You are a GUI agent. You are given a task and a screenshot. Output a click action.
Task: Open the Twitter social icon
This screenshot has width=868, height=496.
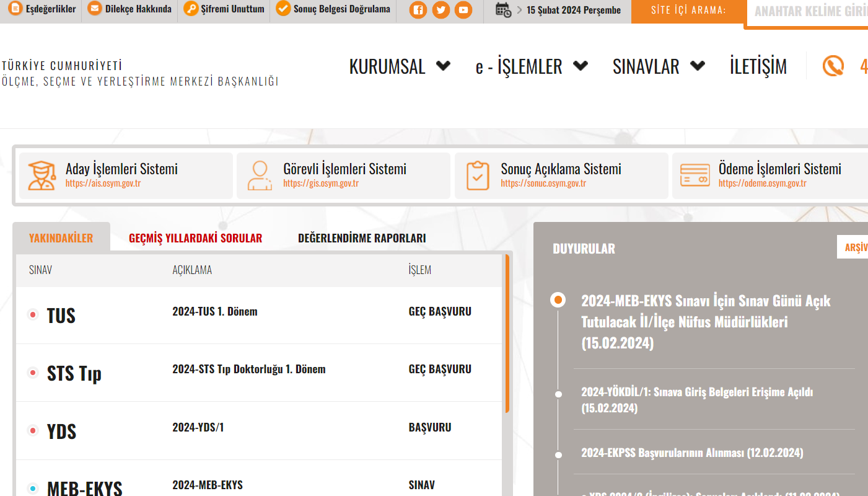[x=441, y=10]
